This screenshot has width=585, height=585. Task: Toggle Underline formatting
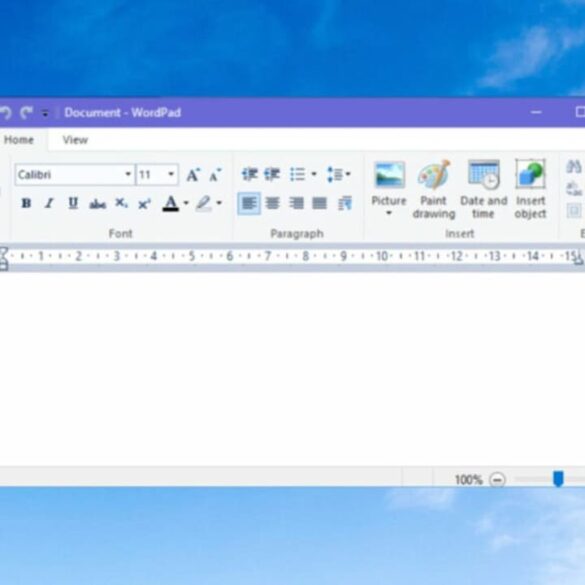point(73,203)
